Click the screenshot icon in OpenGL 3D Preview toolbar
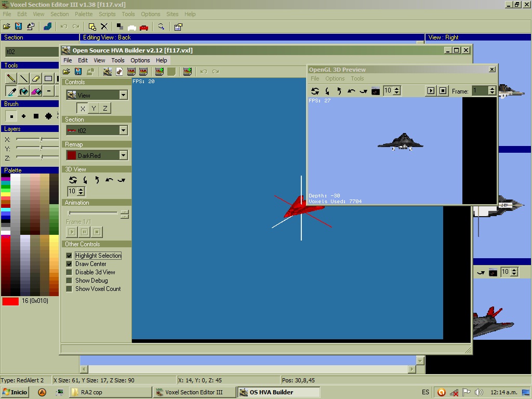532x399 pixels. pos(375,91)
